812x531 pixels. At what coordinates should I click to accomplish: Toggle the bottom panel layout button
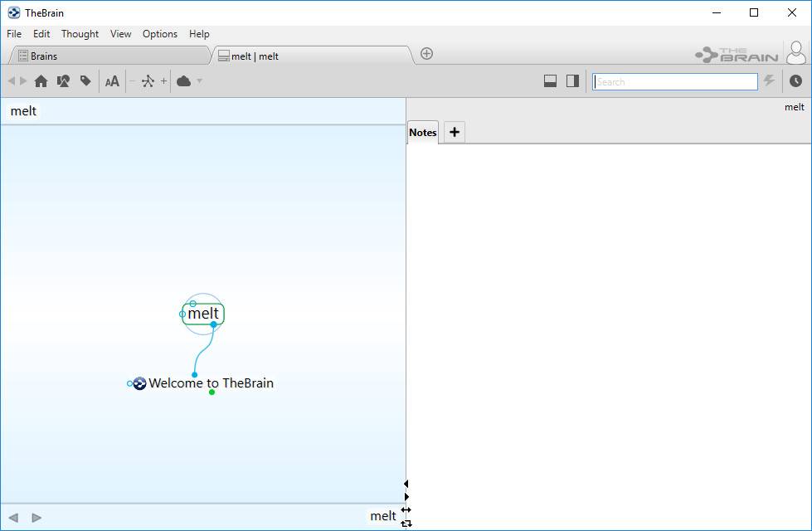click(550, 80)
